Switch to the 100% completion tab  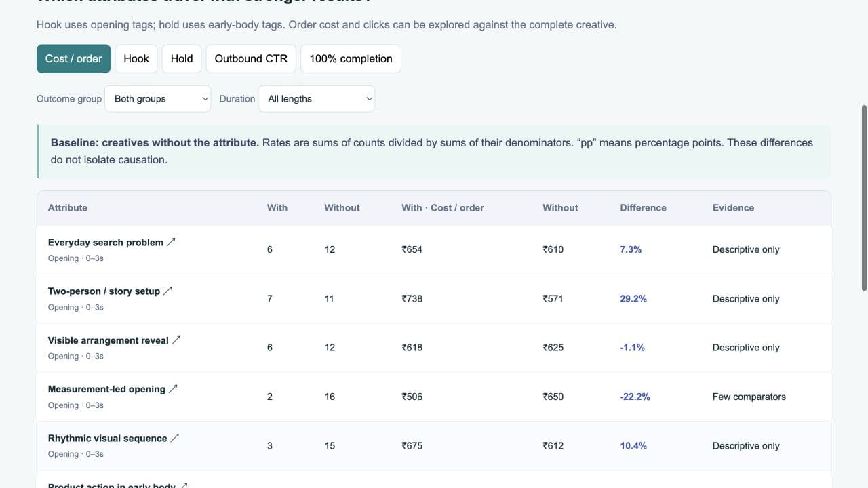pyautogui.click(x=351, y=59)
